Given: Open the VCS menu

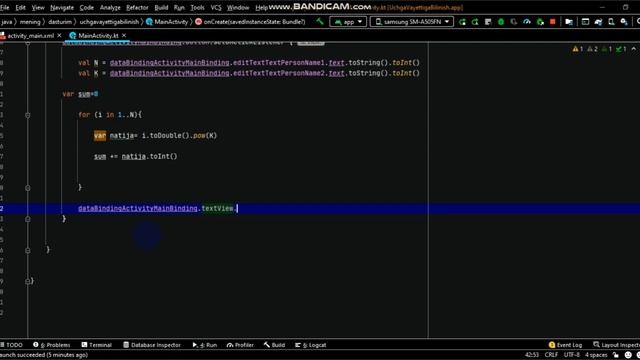Looking at the screenshot, I should [x=216, y=7].
